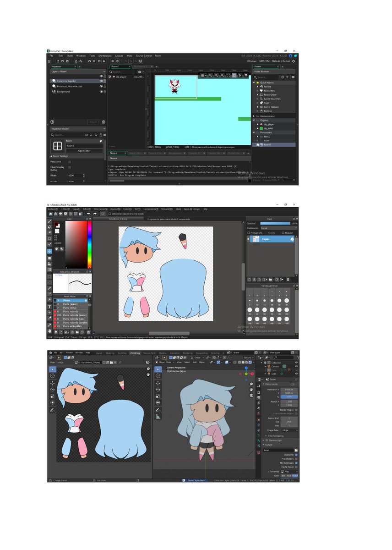Select the Eraser tool in MediBang toolbox
Viewport: 392px width, 550px height.
point(49,227)
